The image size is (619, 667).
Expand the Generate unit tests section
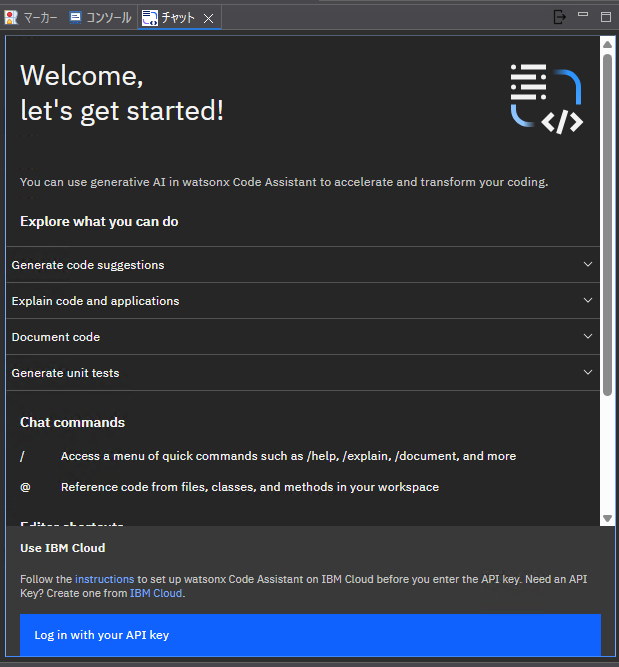(x=303, y=373)
